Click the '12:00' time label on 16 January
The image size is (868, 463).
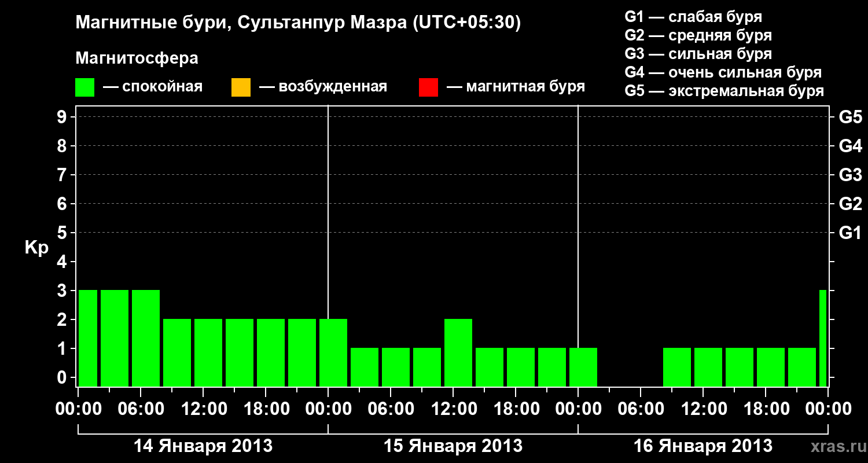[x=703, y=409]
